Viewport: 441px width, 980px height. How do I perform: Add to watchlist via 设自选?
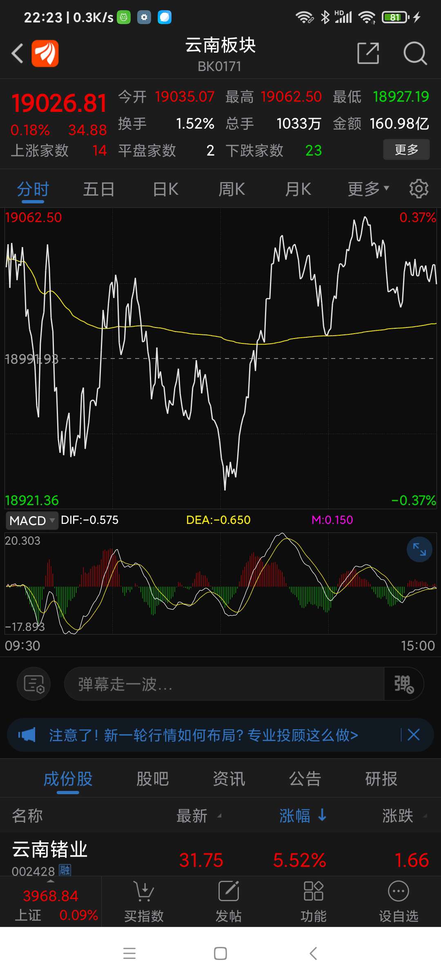399,901
